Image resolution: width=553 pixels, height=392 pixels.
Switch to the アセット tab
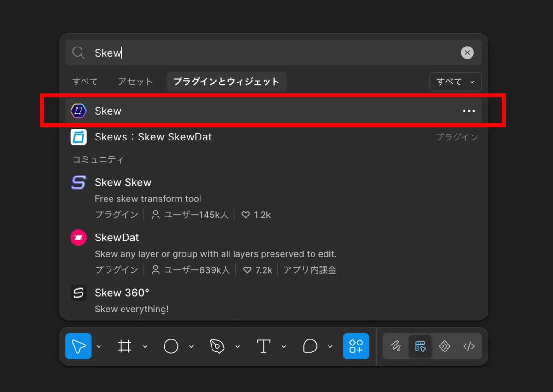[x=135, y=82]
